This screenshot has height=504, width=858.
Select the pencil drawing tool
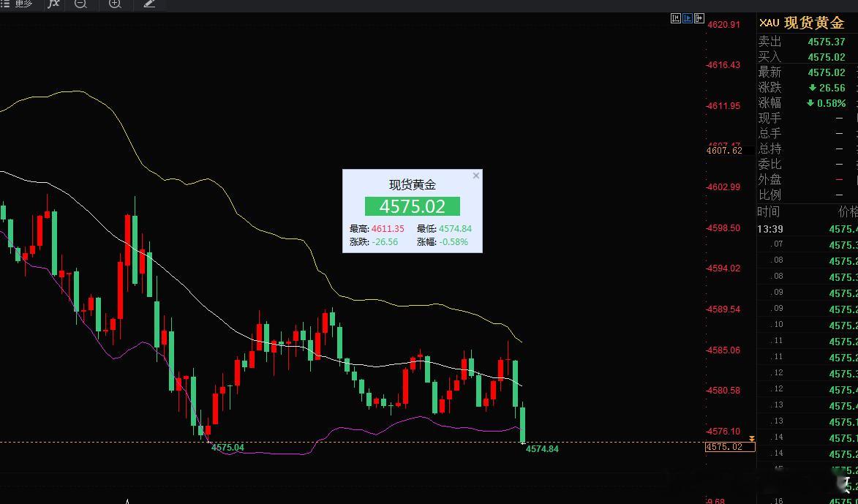(x=149, y=4)
